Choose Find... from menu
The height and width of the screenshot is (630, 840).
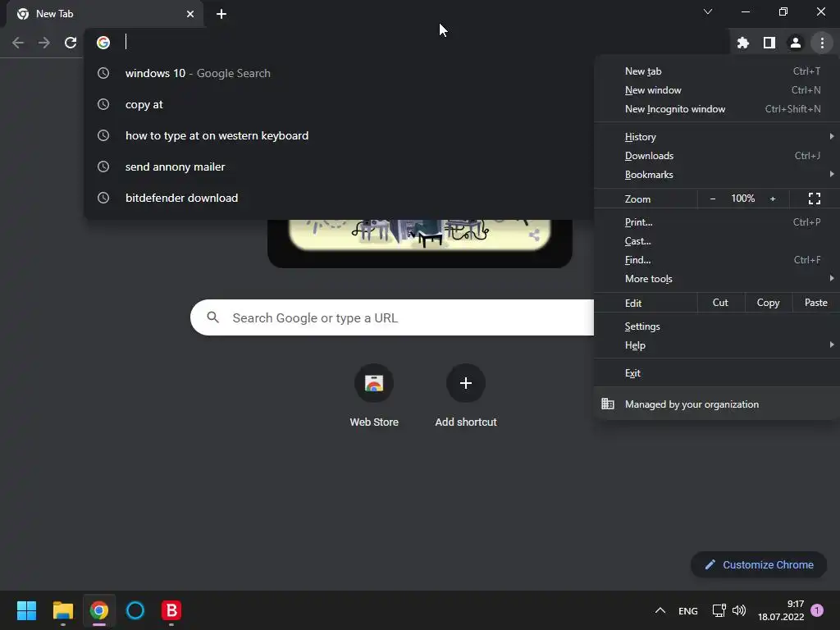pyautogui.click(x=717, y=260)
